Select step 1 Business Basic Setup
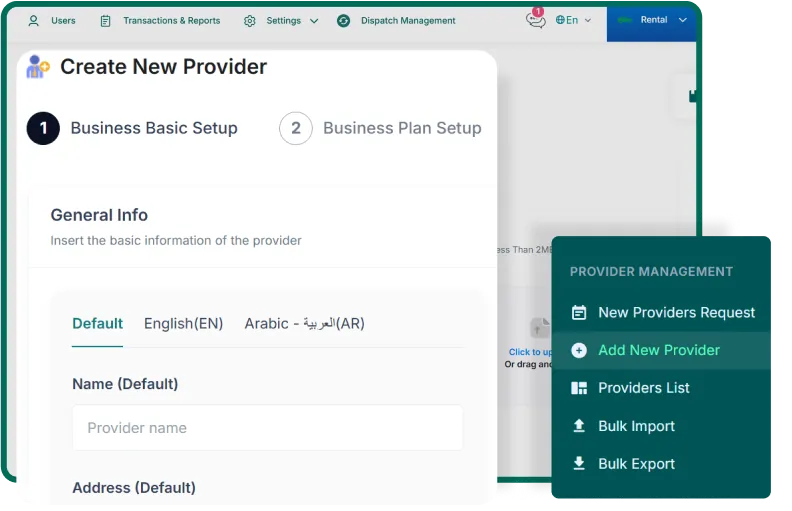 (132, 128)
